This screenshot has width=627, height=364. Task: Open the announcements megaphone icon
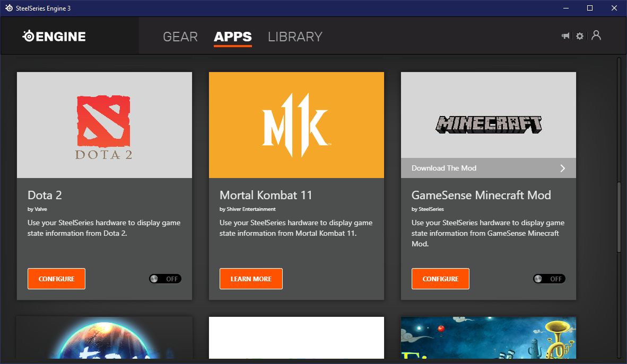[565, 36]
